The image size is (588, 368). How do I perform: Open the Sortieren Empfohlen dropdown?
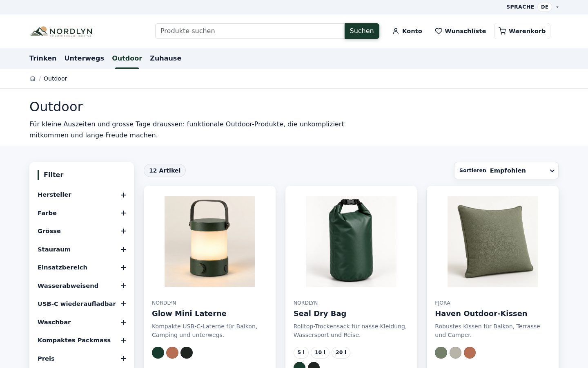point(506,171)
